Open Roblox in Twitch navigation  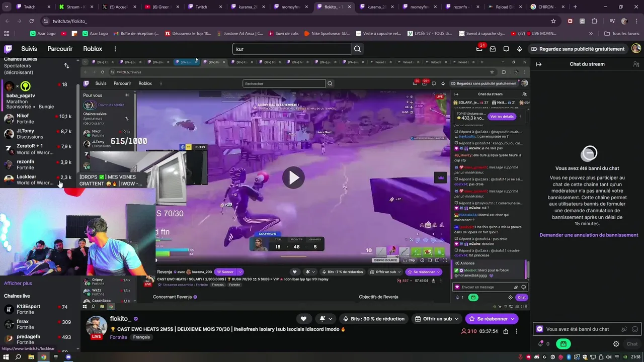pyautogui.click(x=93, y=49)
